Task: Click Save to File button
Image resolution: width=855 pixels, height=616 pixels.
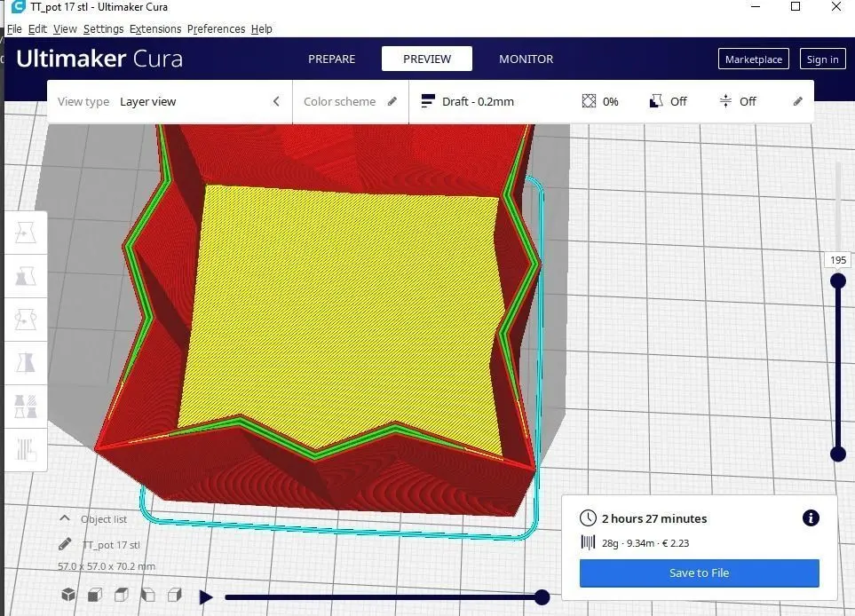Action: coord(699,573)
